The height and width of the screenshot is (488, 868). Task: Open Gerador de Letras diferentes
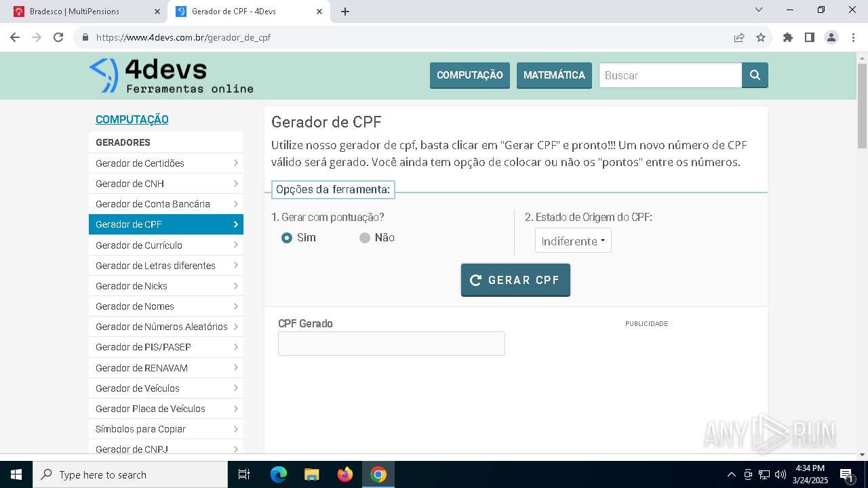[166, 266]
